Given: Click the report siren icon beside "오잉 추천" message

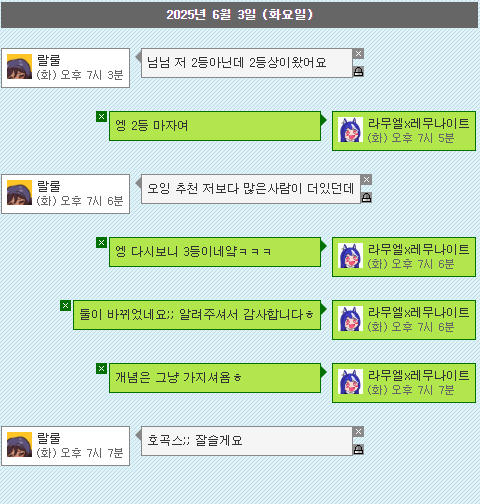Looking at the screenshot, I should point(366,197).
